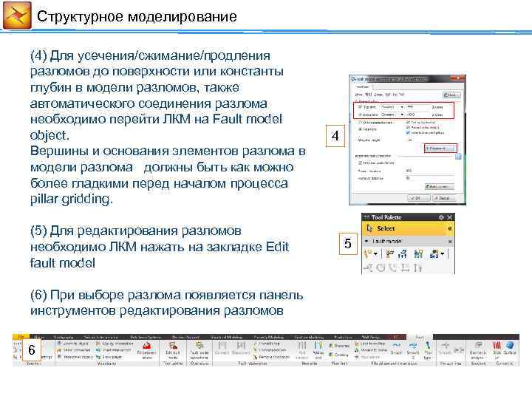Select the third fault pillar tool in palette
Screen dimensions: 532x399
click(x=403, y=253)
